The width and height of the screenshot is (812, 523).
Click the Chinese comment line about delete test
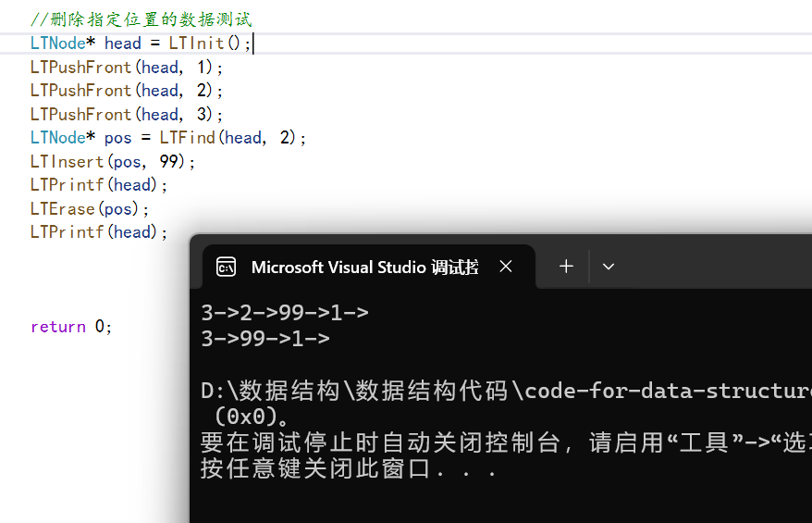coord(141,19)
